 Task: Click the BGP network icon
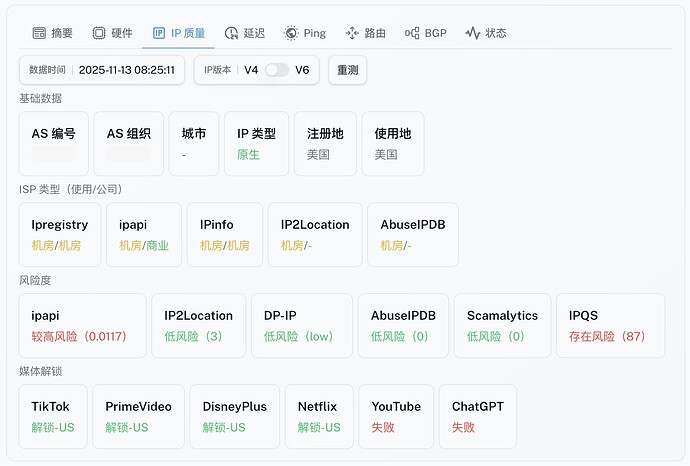[x=412, y=33]
